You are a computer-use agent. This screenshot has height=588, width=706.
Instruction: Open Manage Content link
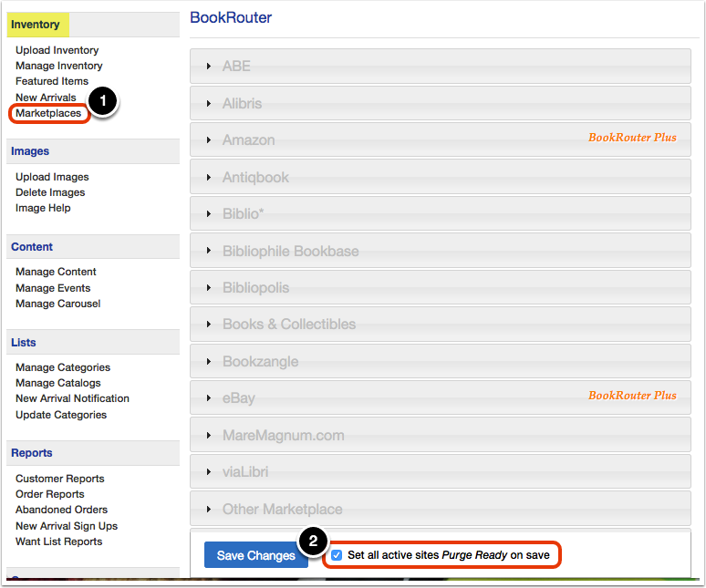pyautogui.click(x=56, y=272)
